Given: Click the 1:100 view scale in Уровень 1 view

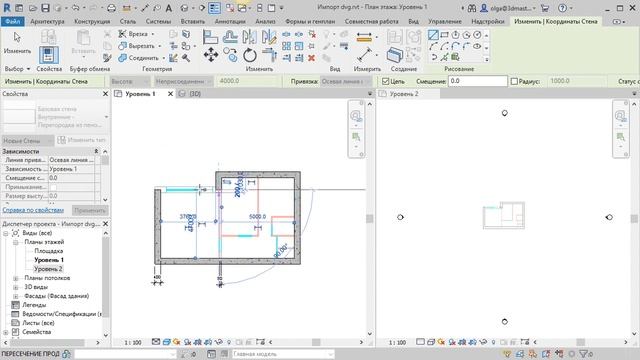Looking at the screenshot, I should 133,342.
